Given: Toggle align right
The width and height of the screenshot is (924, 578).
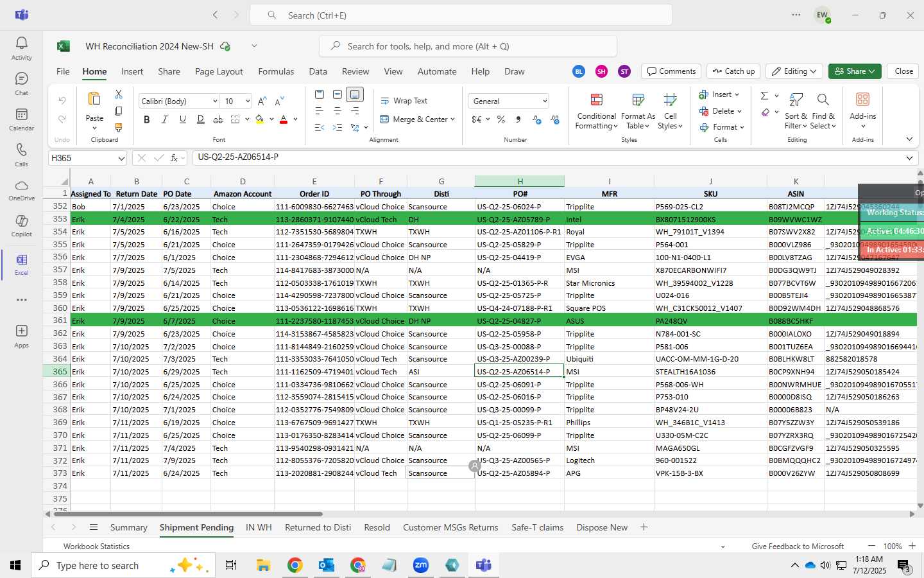Looking at the screenshot, I should [355, 111].
